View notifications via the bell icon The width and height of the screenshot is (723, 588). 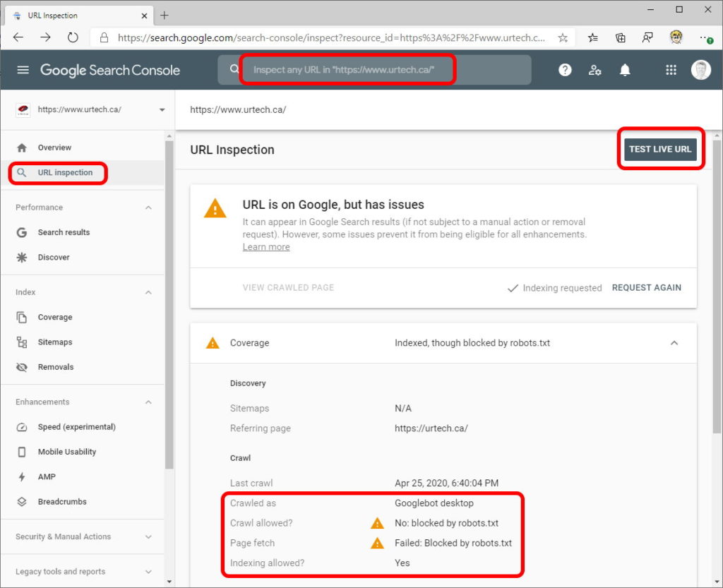pos(625,69)
